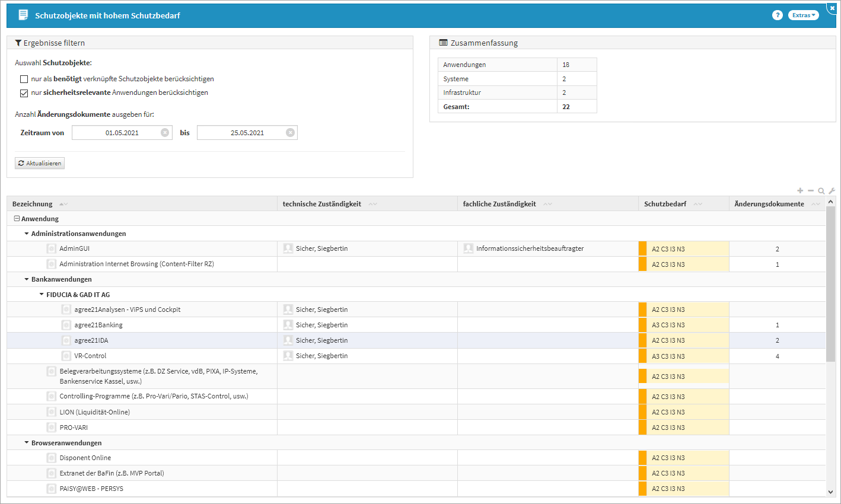This screenshot has width=841, height=504.
Task: Click the magnifier search icon above table
Action: coord(821,191)
